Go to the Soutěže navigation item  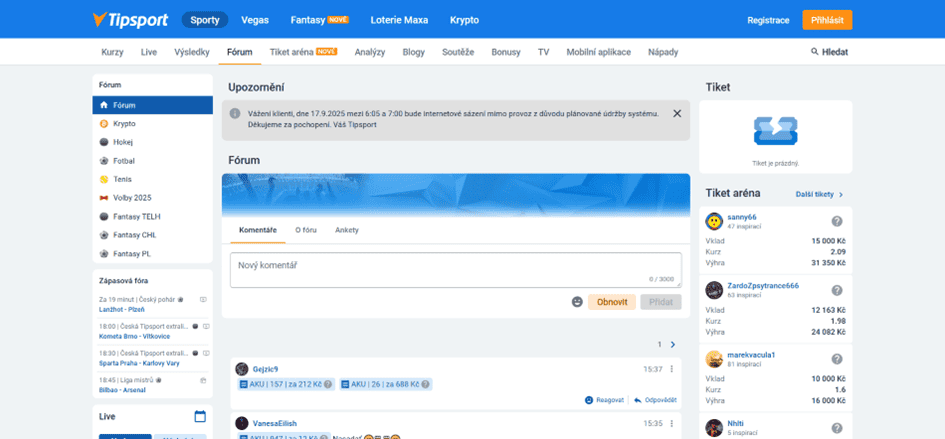(458, 52)
